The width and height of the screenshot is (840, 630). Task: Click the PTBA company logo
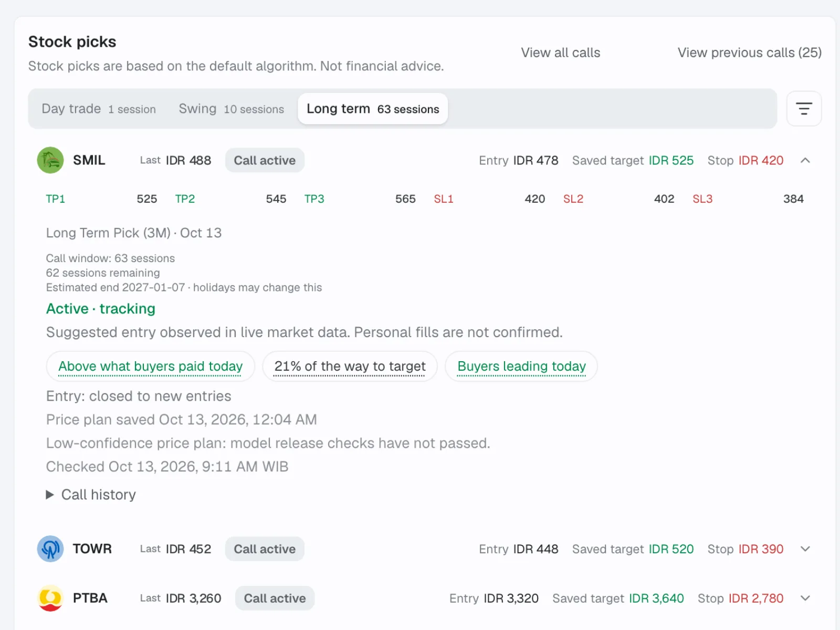[x=50, y=598]
